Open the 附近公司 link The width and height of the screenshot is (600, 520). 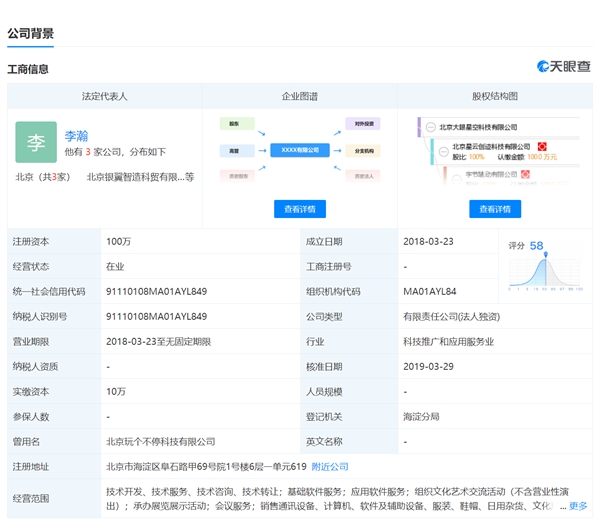(330, 466)
